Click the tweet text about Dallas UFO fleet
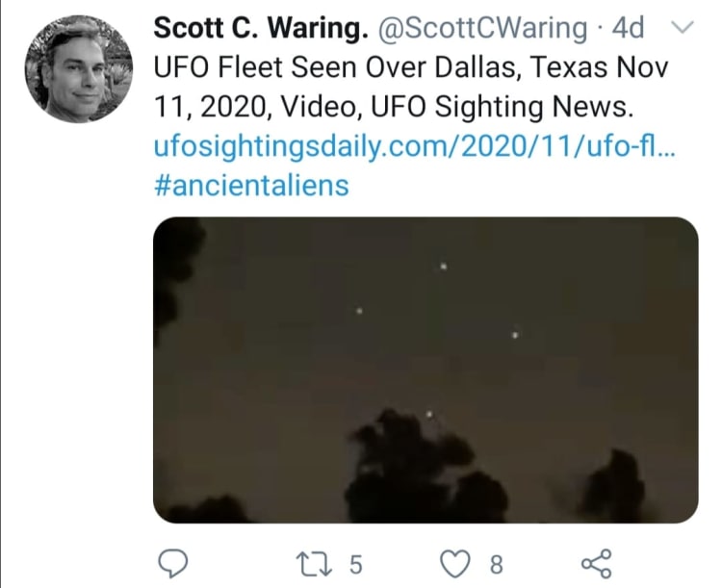This screenshot has width=722, height=588. (410, 87)
